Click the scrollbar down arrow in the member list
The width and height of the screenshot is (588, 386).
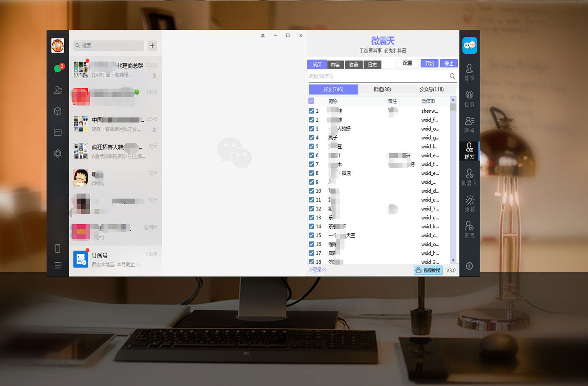453,261
